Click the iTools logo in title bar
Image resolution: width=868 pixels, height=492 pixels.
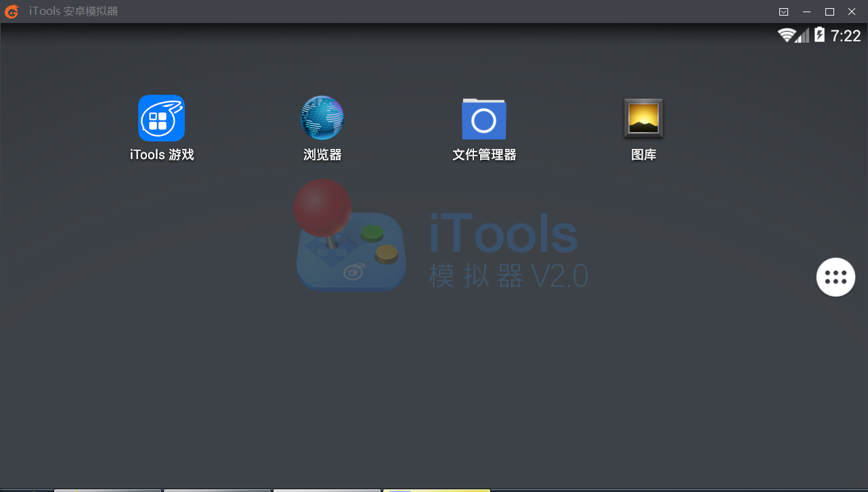click(x=12, y=12)
